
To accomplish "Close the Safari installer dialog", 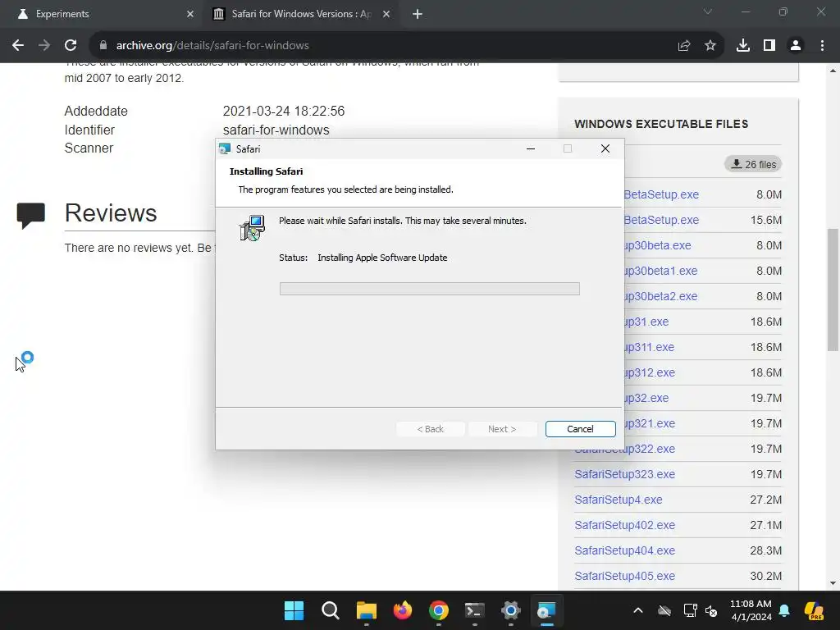I will coord(605,149).
